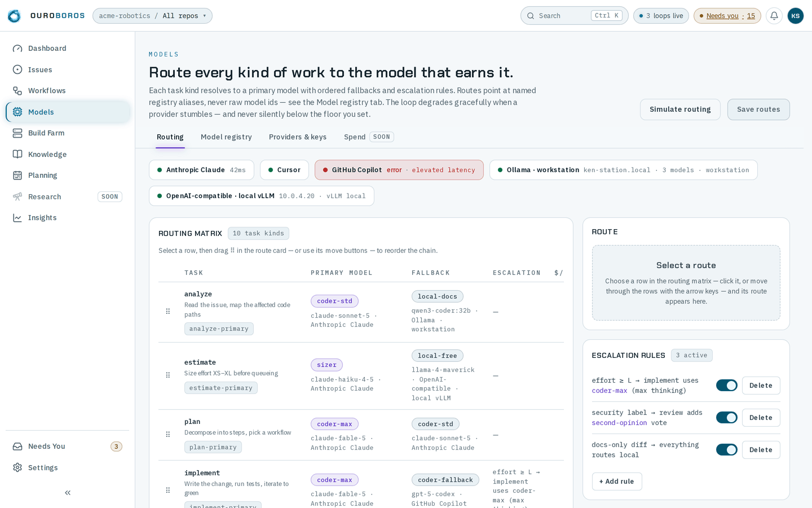Click the Anthropic Claude provider chip
The width and height of the screenshot is (812, 508).
coord(201,170)
